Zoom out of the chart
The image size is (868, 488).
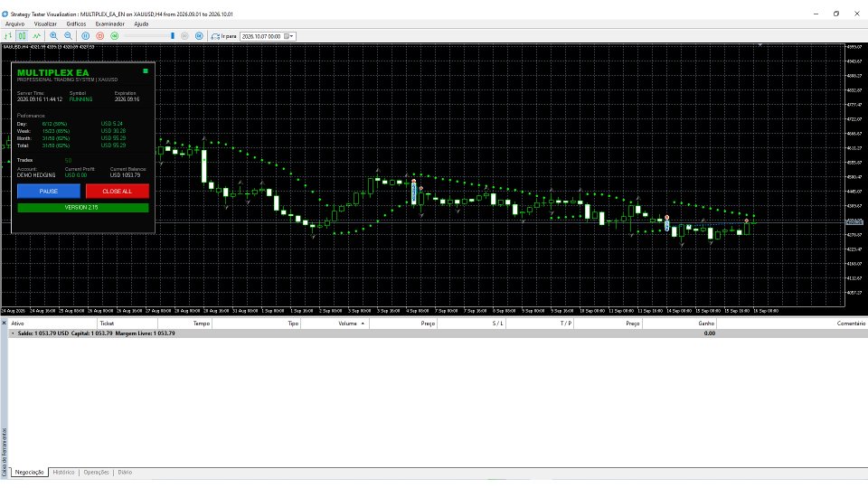point(68,36)
